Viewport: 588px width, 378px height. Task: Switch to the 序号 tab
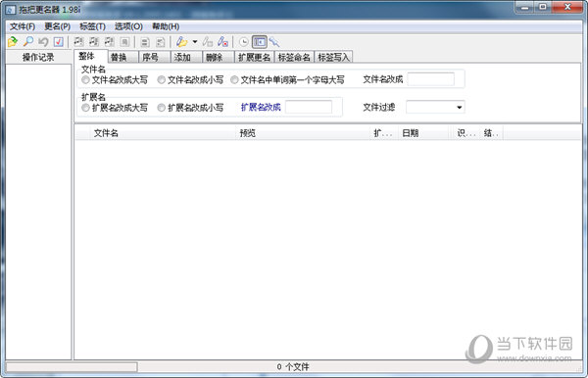(x=155, y=57)
